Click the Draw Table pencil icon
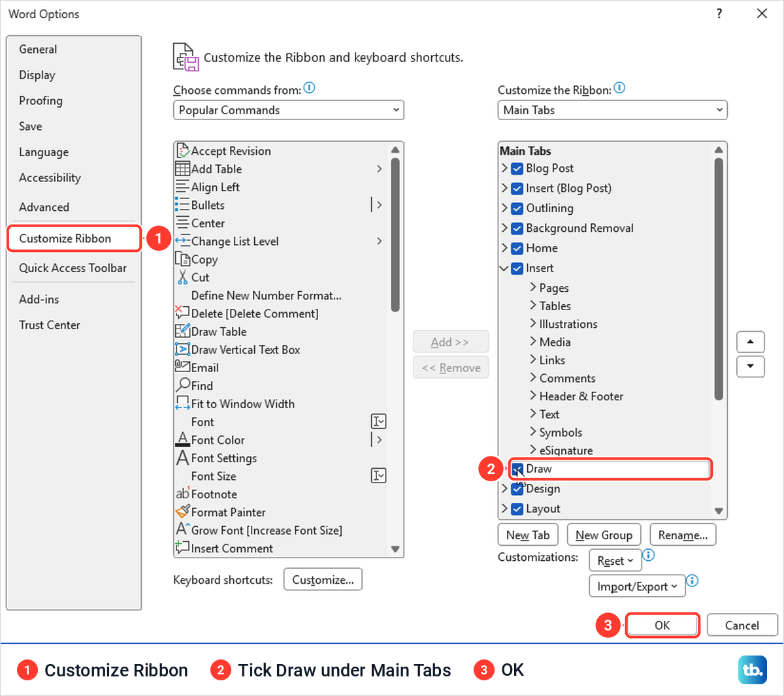 click(x=182, y=331)
